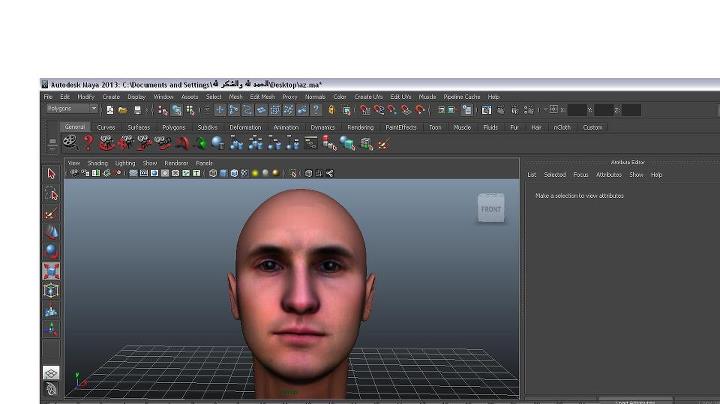The height and width of the screenshot is (404, 720).
Task: Open the viewport Shading menu
Action: pos(97,162)
